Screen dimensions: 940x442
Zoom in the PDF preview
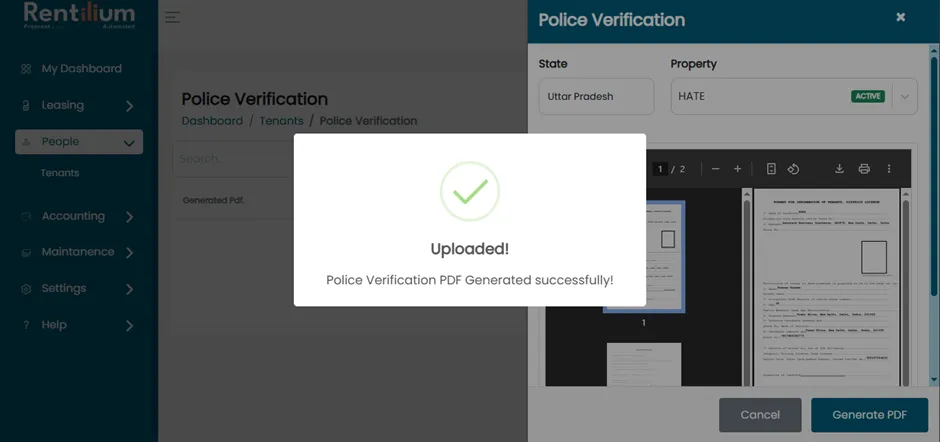coord(737,169)
